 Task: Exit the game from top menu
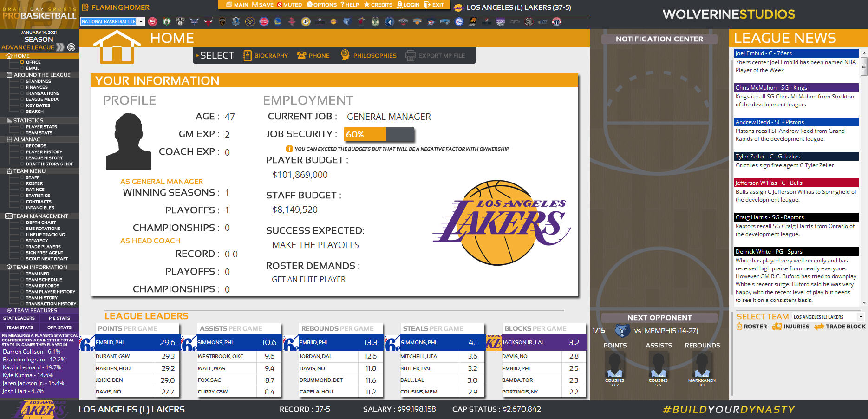[434, 5]
